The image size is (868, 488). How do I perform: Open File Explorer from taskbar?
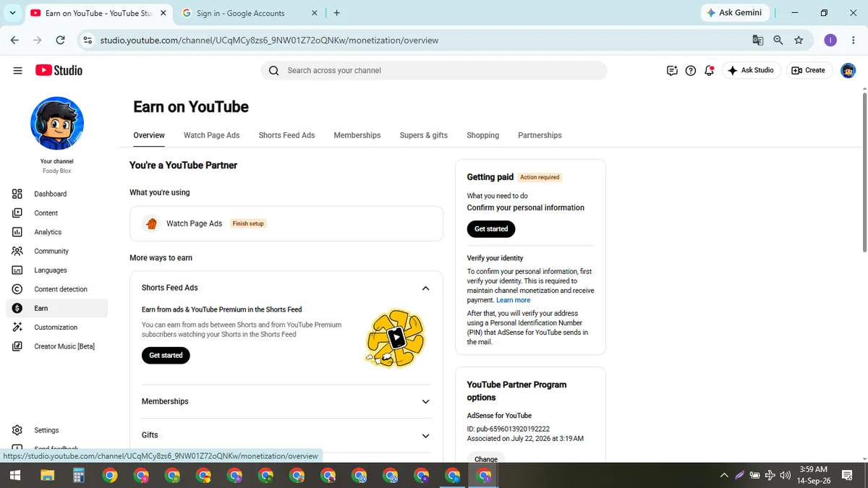(x=47, y=476)
